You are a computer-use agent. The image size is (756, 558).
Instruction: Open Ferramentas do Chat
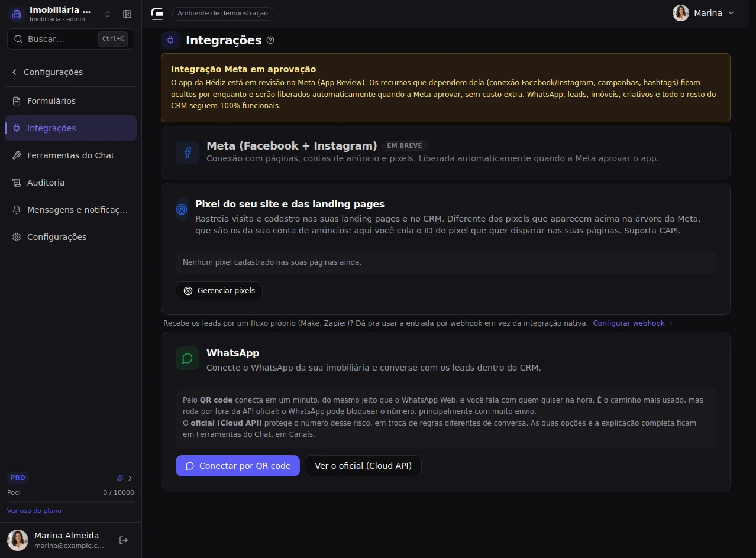click(x=70, y=155)
